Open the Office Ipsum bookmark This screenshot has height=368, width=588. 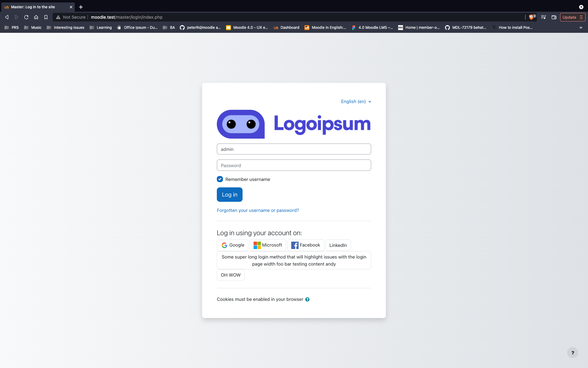tap(137, 28)
